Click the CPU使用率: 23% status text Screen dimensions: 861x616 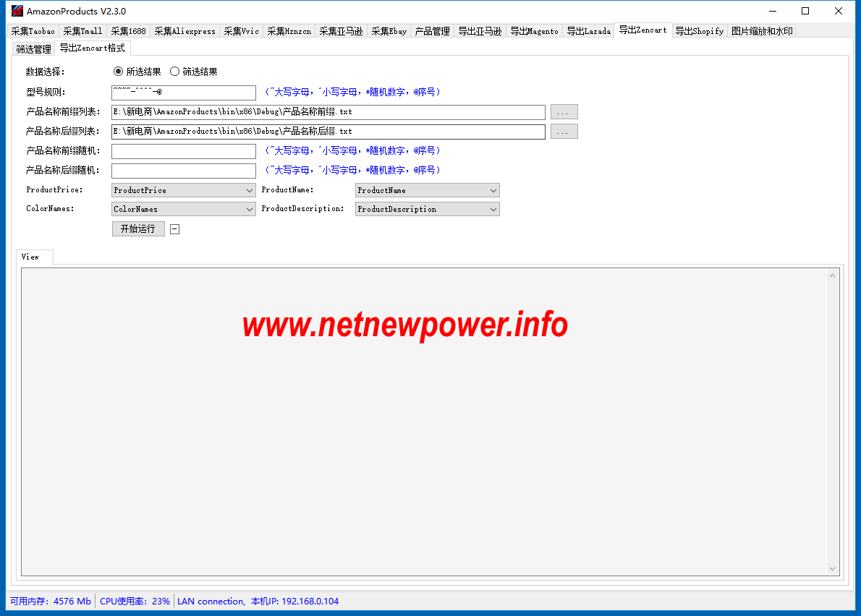point(135,602)
